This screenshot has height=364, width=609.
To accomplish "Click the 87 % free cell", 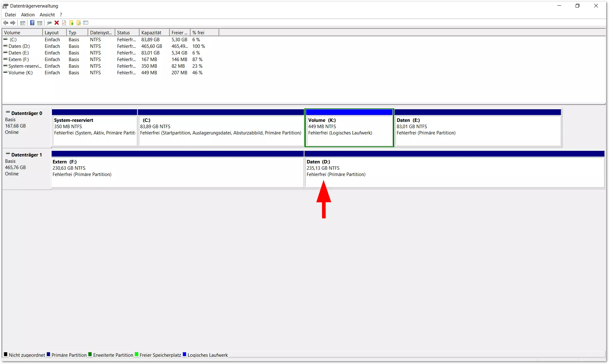I will tap(197, 60).
